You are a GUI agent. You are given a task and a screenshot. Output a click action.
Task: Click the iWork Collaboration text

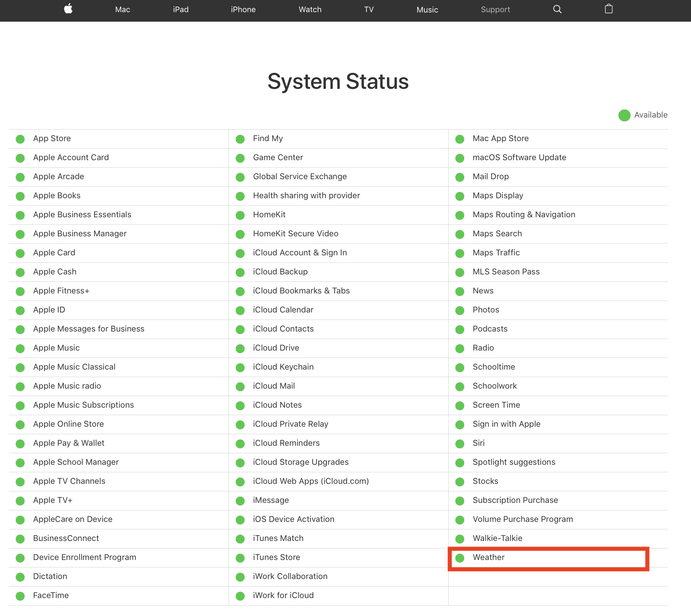point(290,576)
